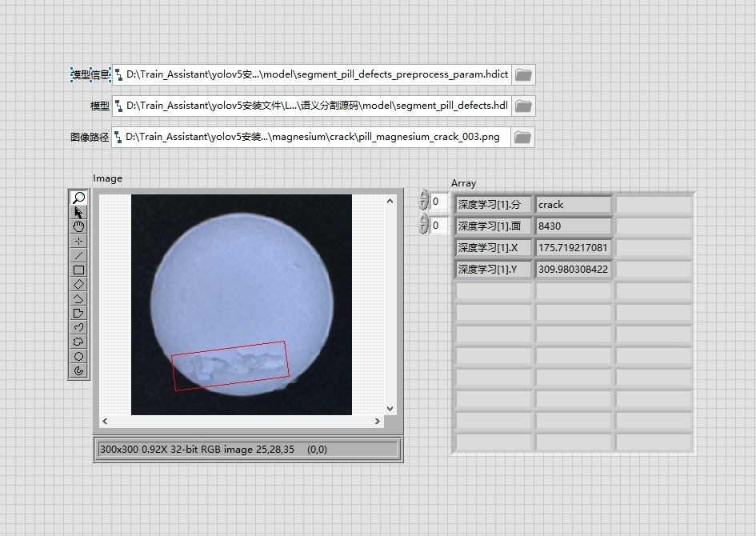756x536 pixels.
Task: Click image scroll down arrow
Action: click(390, 409)
